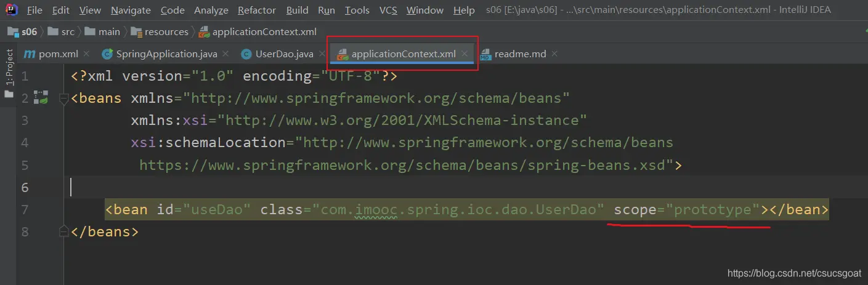
Task: Click the id="useDao" attribute
Action: click(203, 210)
